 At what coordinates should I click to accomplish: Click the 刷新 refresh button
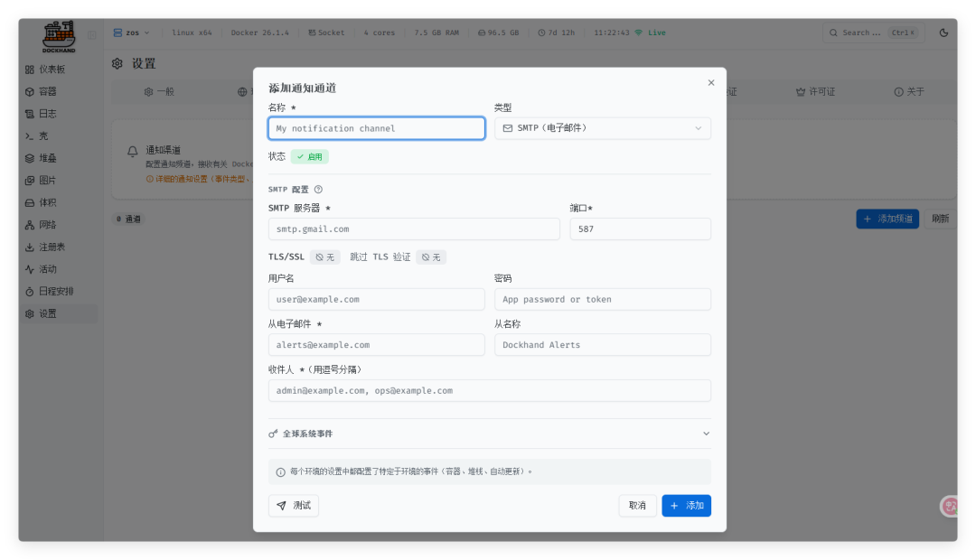[x=940, y=219]
